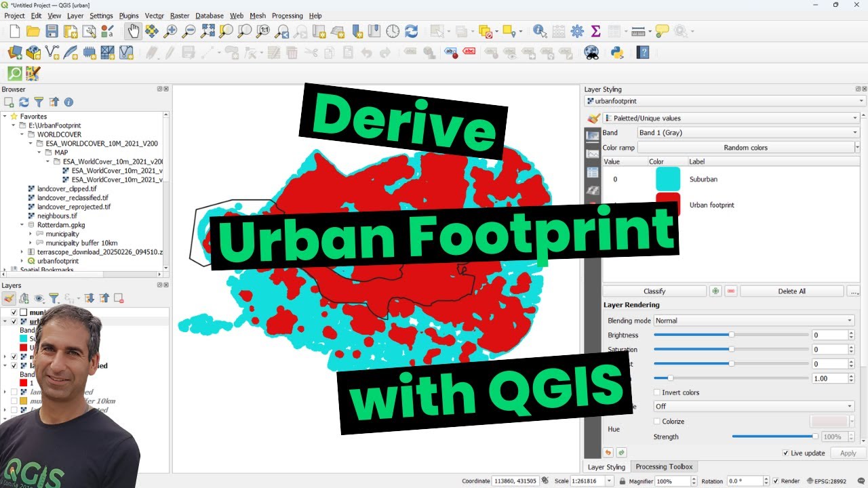The height and width of the screenshot is (488, 868).
Task: Filter legend icon in Layers panel
Action: [x=54, y=298]
